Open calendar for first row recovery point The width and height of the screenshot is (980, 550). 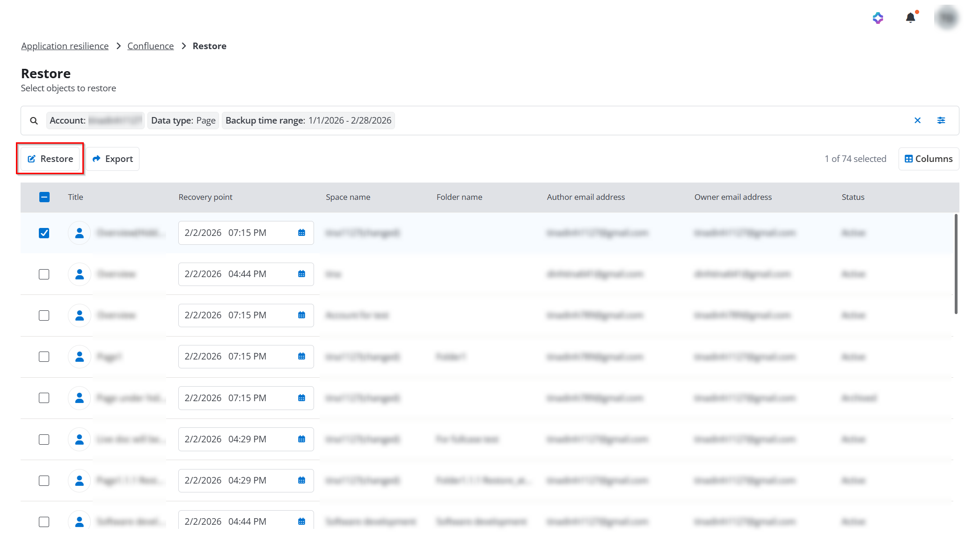[x=301, y=233]
